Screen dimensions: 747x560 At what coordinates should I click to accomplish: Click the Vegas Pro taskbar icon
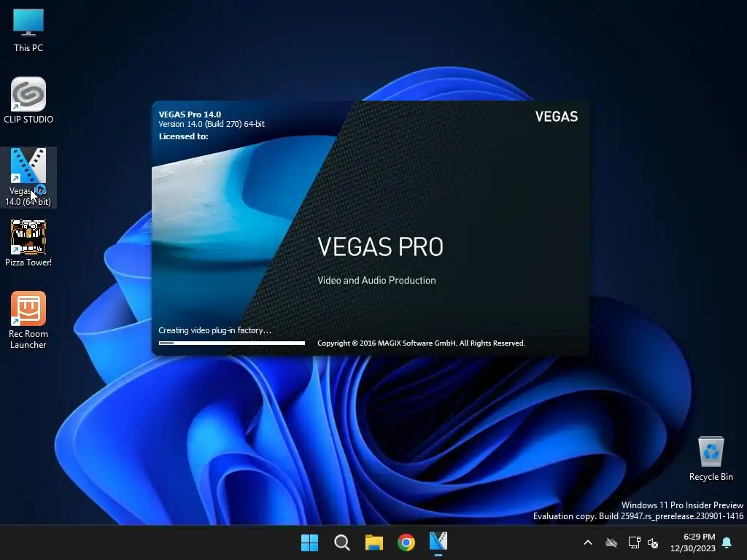click(438, 542)
